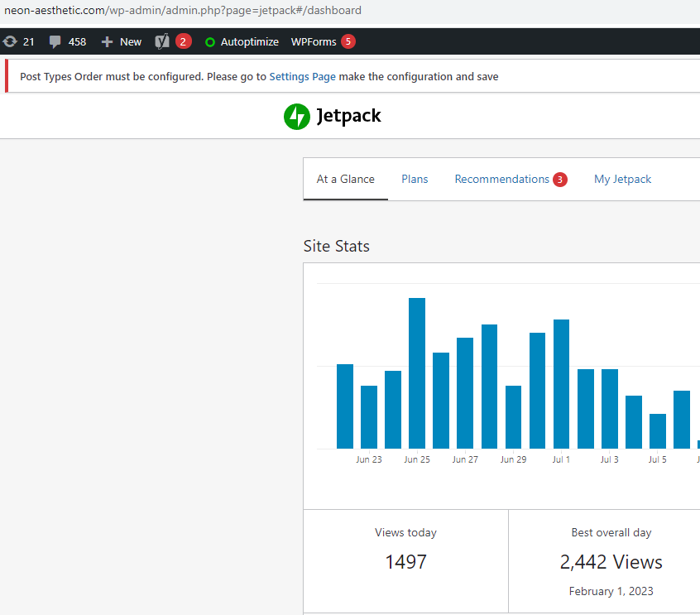This screenshot has width=700, height=615.
Task: Select the Jul 1 bar in the chart
Action: point(561,383)
